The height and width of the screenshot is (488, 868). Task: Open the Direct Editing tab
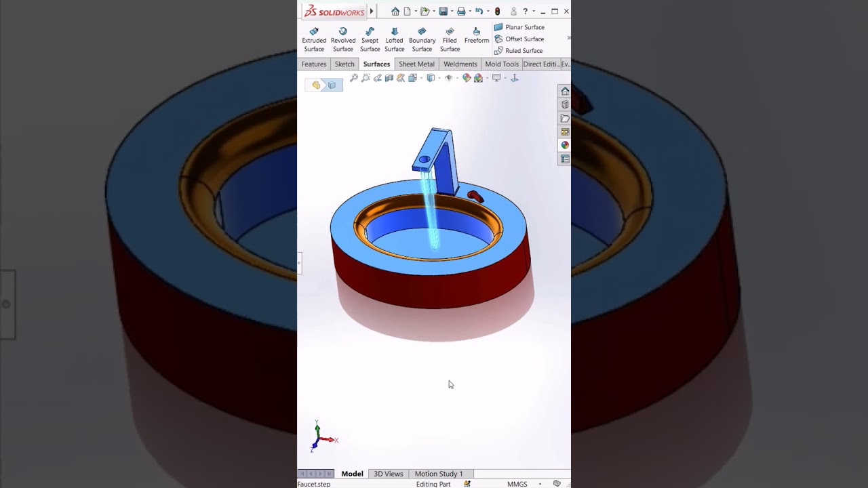pyautogui.click(x=541, y=64)
